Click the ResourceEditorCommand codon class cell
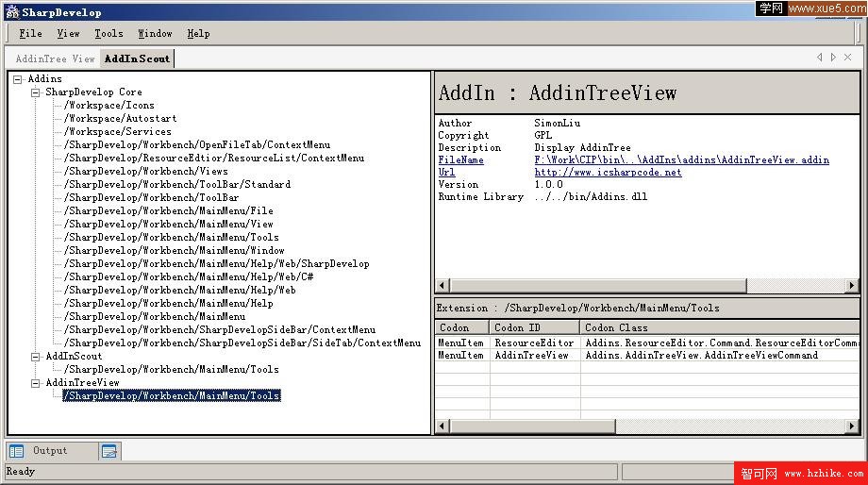 coord(722,343)
